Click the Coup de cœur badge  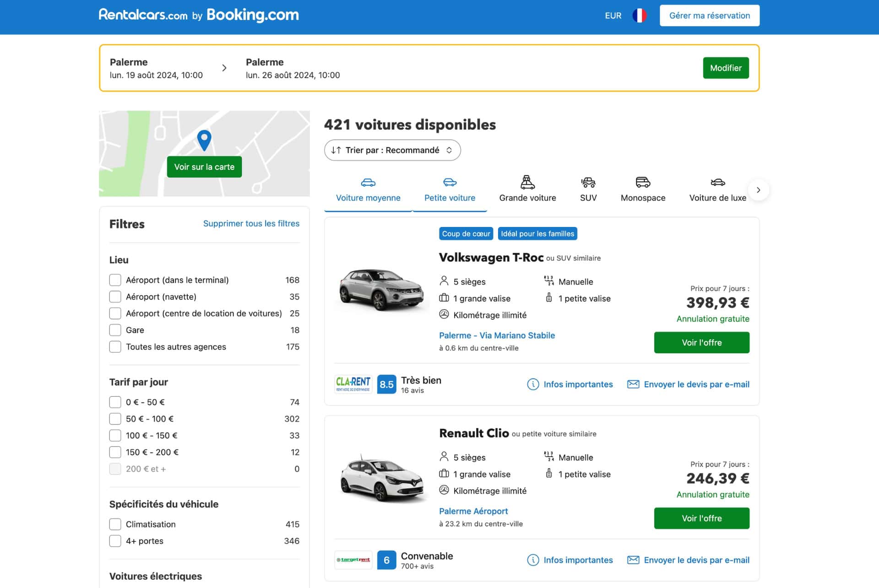(466, 234)
